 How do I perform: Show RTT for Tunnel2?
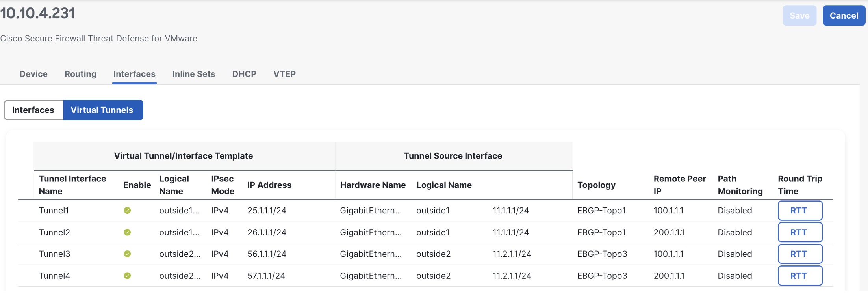[799, 232]
